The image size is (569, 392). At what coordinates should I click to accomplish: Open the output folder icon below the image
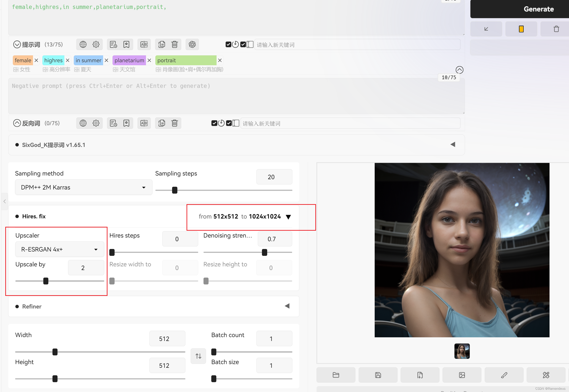336,375
